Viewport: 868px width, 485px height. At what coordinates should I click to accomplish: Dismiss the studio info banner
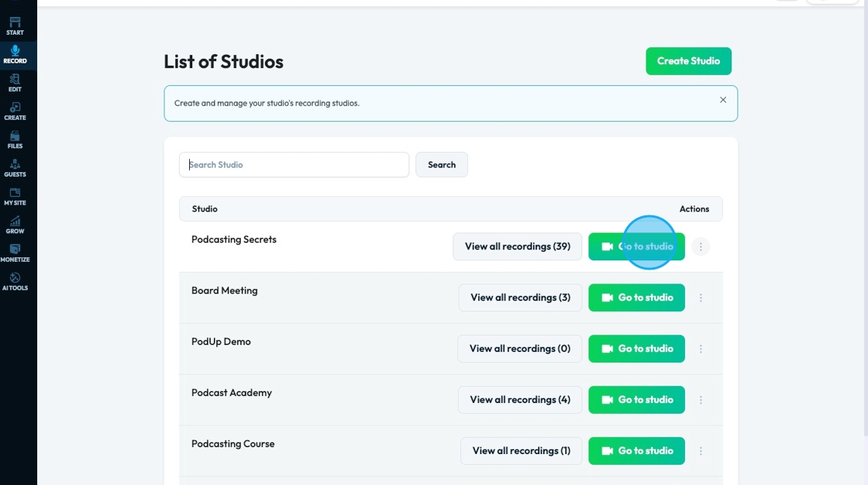[x=723, y=100]
